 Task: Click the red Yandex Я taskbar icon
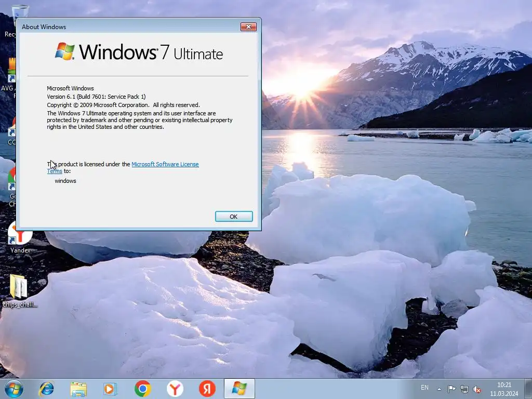click(x=207, y=389)
